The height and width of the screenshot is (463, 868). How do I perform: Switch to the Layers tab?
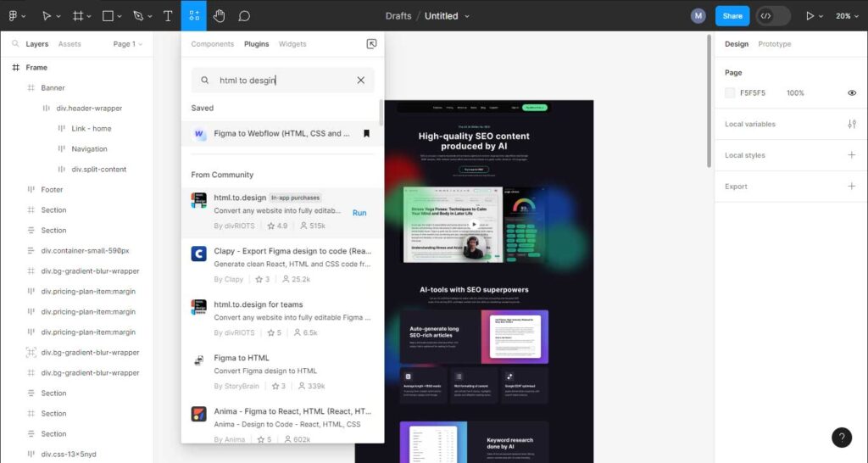[37, 44]
